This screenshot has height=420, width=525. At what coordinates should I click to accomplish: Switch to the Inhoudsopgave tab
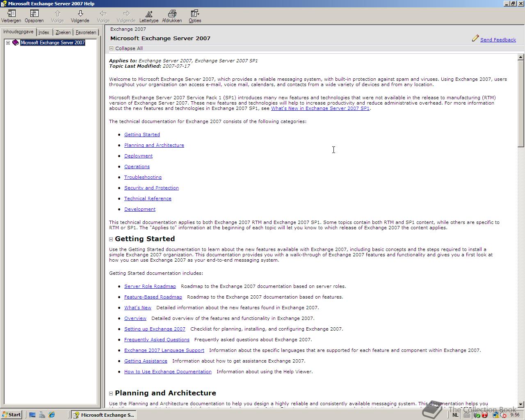(18, 32)
